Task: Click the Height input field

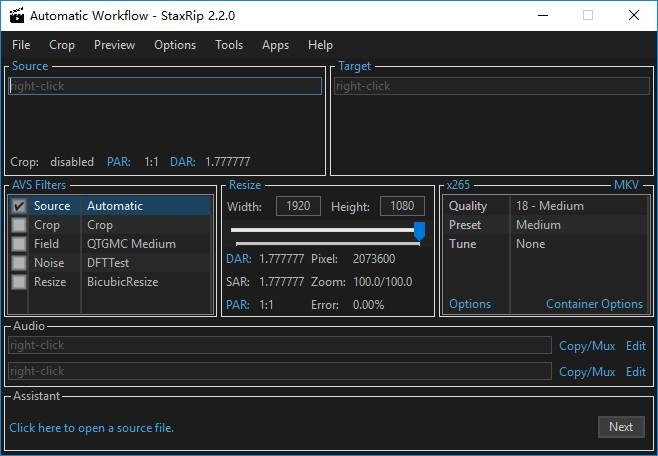Action: coord(402,206)
